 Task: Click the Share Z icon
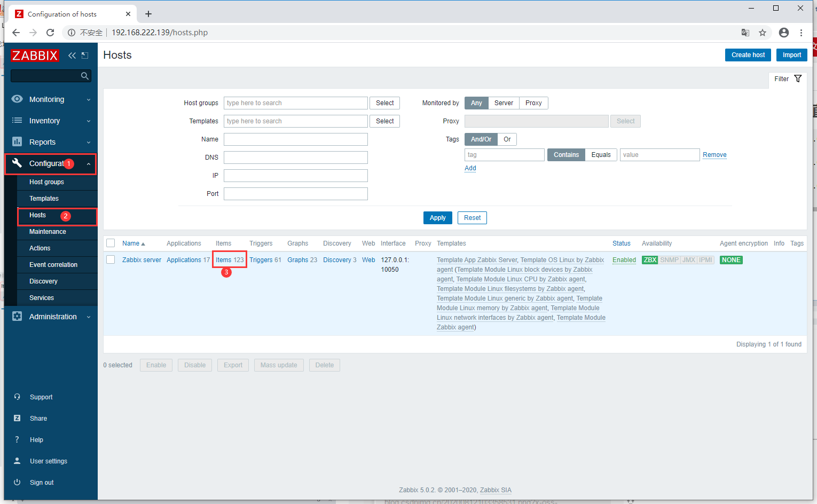17,418
